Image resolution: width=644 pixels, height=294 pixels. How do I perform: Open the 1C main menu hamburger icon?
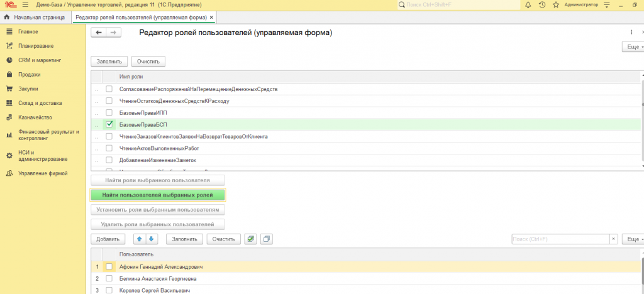point(25,4)
